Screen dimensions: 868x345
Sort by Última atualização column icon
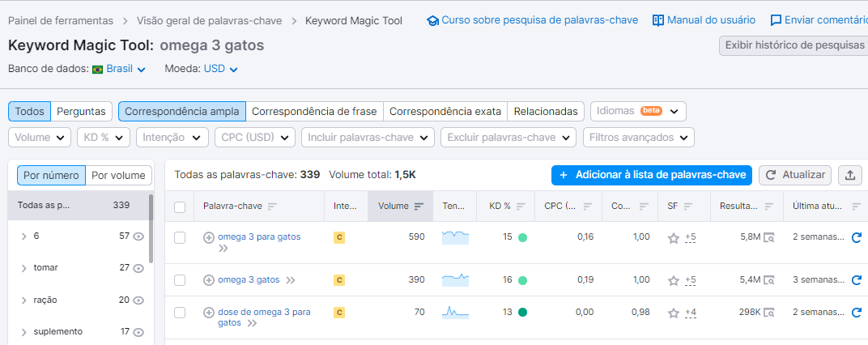pyautogui.click(x=856, y=206)
